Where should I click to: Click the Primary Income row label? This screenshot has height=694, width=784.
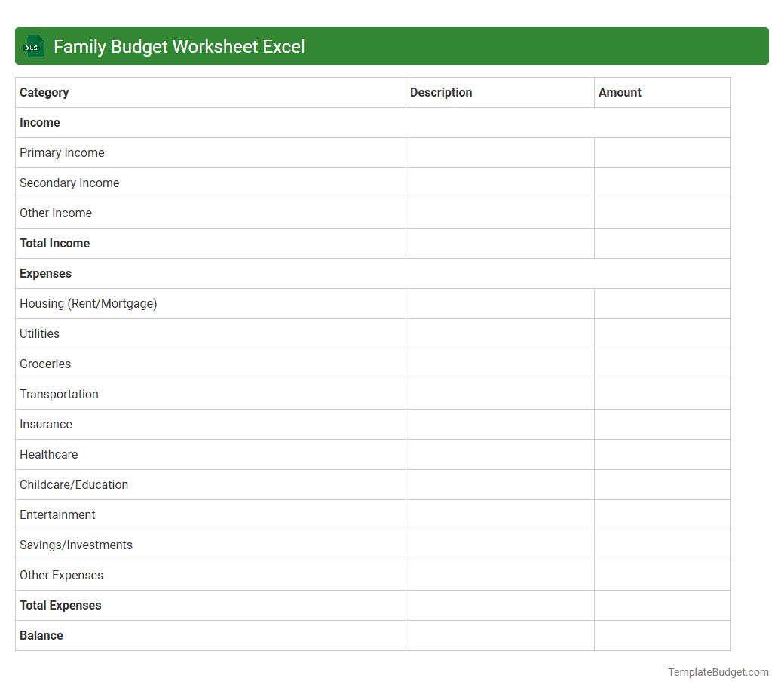pos(62,152)
